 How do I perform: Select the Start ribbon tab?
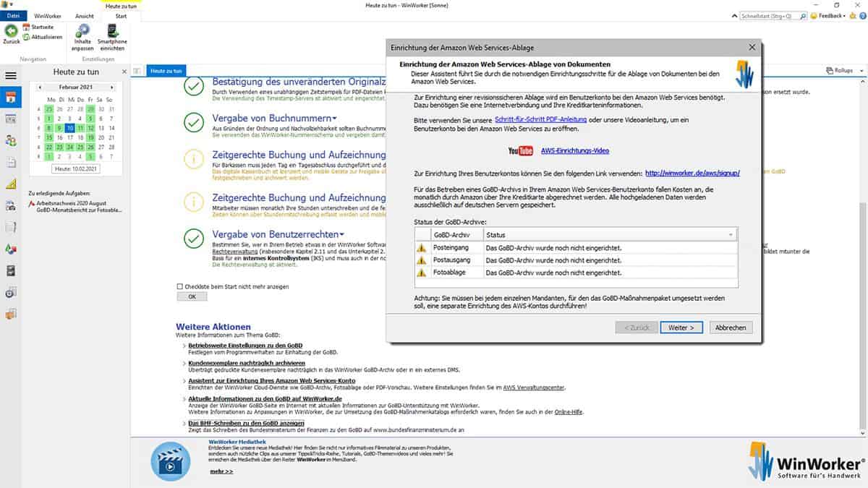(121, 15)
